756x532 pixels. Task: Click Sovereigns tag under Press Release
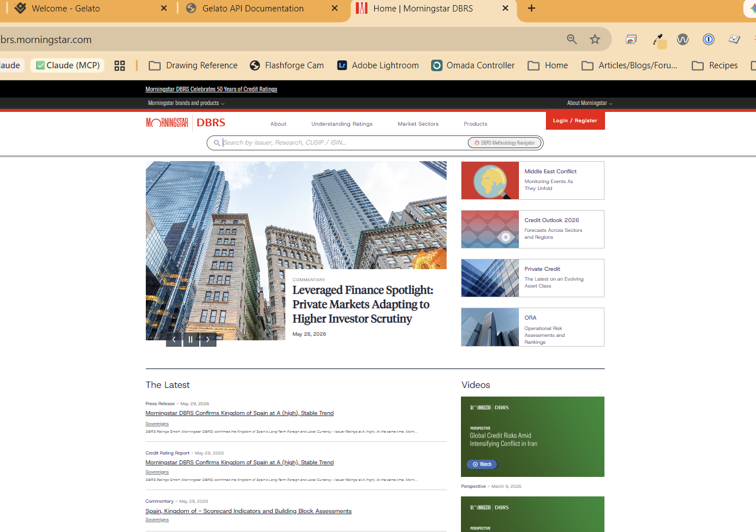(157, 424)
